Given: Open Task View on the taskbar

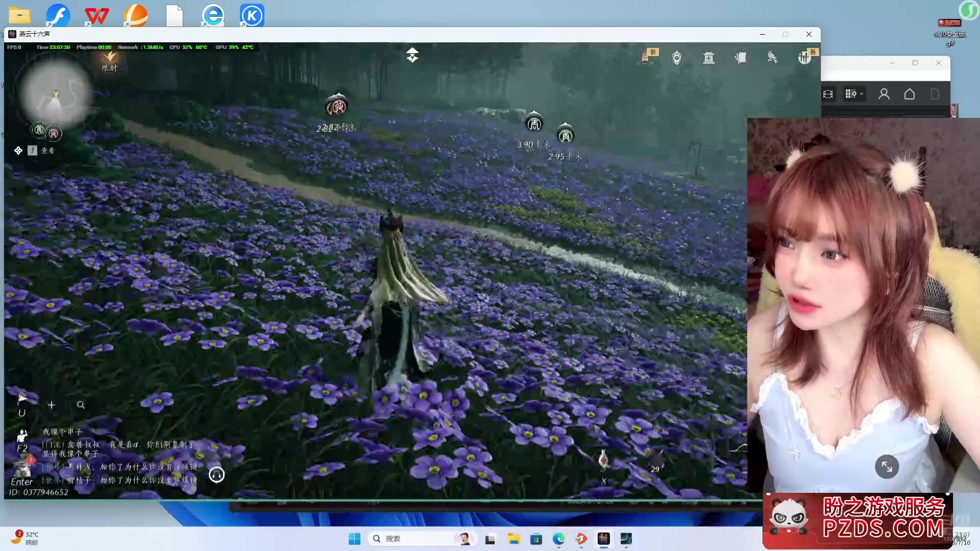Looking at the screenshot, I should (x=491, y=539).
